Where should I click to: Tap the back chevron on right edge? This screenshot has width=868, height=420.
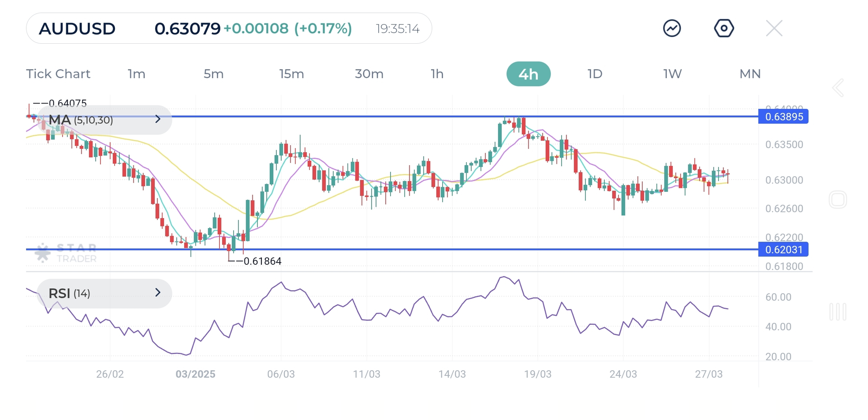pyautogui.click(x=838, y=88)
